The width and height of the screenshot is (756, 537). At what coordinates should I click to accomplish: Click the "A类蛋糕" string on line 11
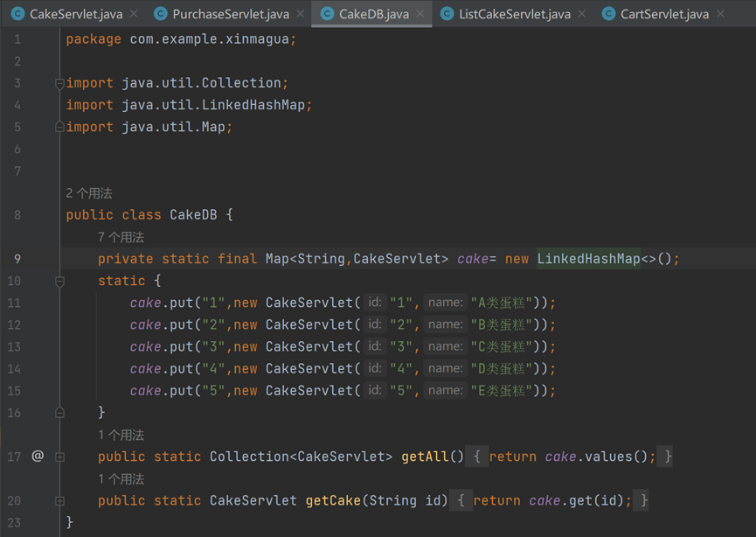(502, 303)
